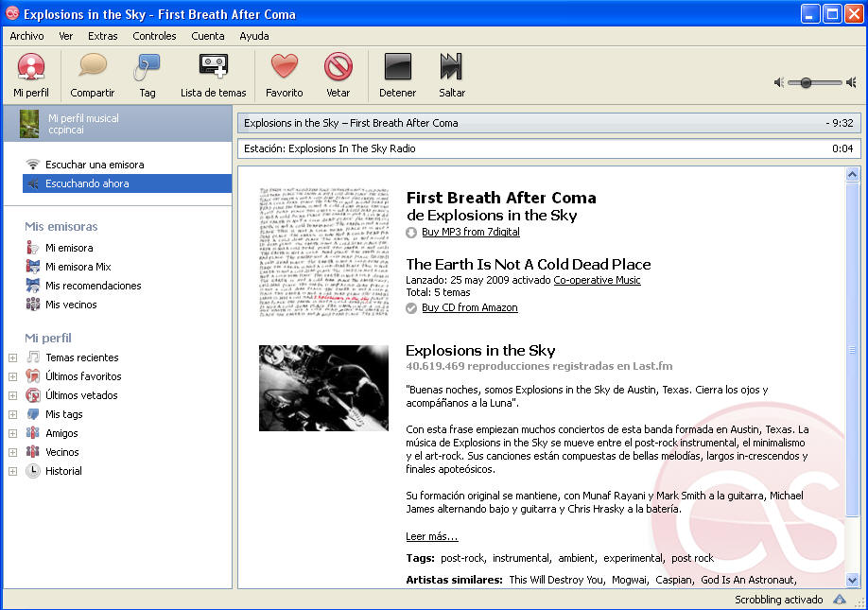This screenshot has height=610, width=868.
Task: Click the album title The Earth Is Not A Cold Dead Place
Action: 529,264
